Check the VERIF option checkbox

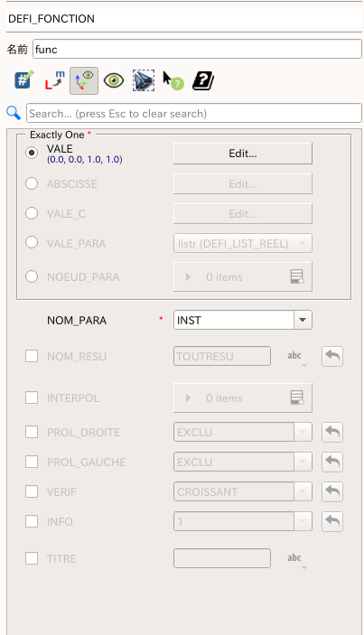[x=32, y=491]
